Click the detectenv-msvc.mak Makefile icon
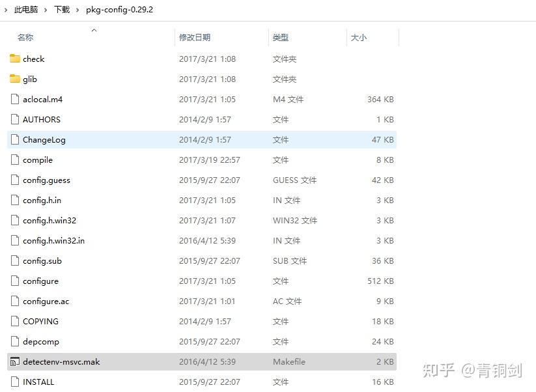Image resolution: width=536 pixels, height=392 pixels. [15, 361]
